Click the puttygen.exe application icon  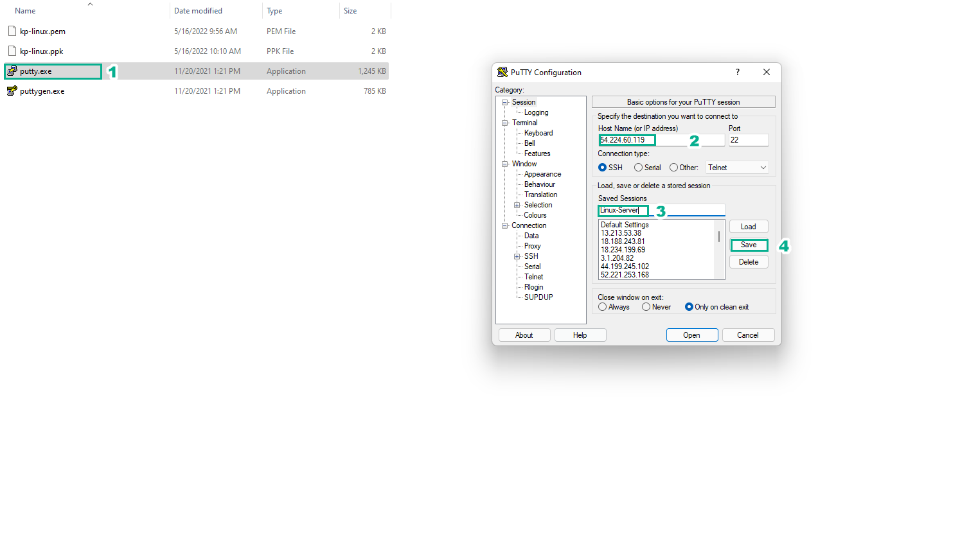12,91
